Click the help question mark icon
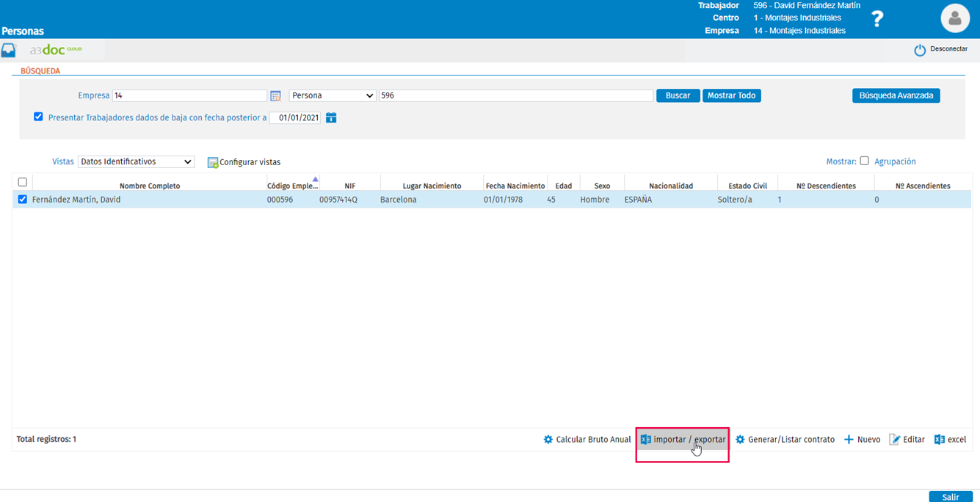Viewport: 980px width, 502px height. pyautogui.click(x=876, y=19)
